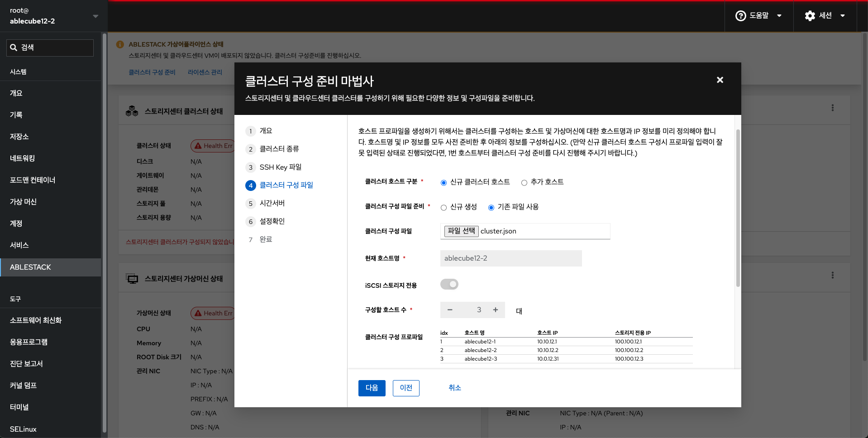
Task: Open ABLESTACK in the sidebar menu
Action: coord(30,267)
